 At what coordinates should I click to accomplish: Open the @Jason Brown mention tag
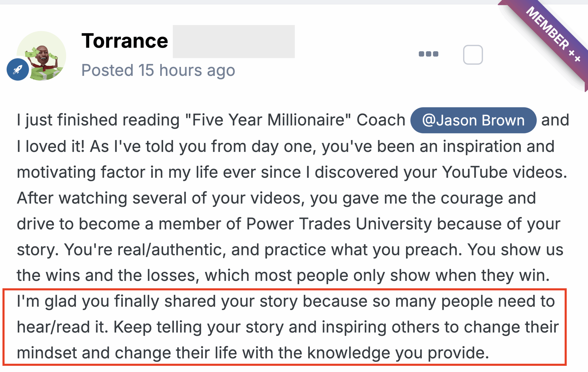(473, 120)
